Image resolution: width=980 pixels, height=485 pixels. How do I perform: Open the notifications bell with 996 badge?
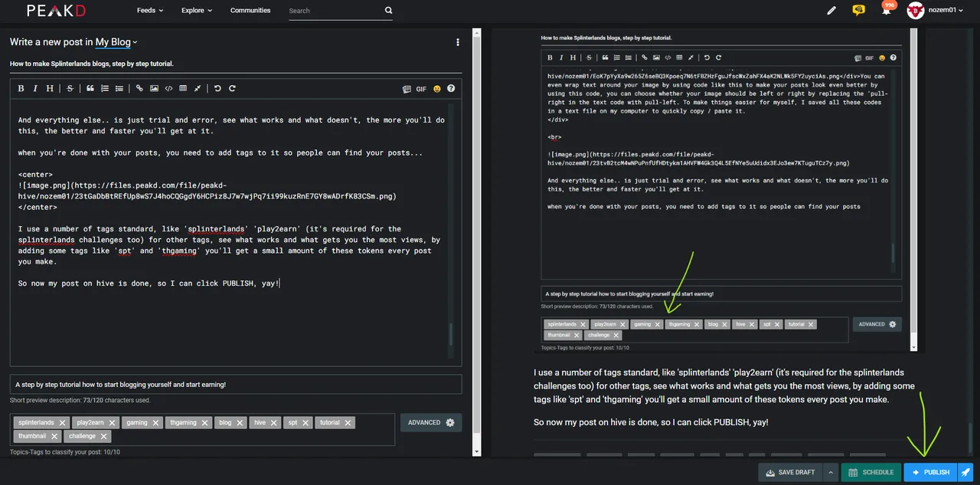887,10
